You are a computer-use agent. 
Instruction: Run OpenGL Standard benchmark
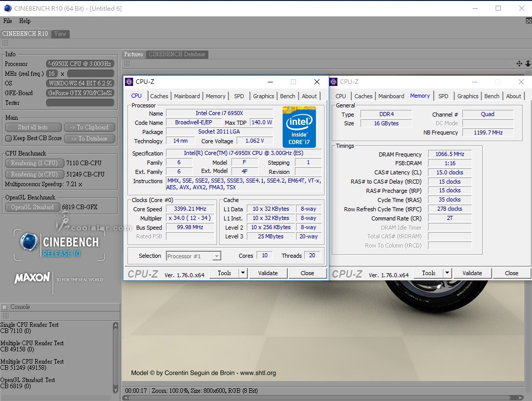coord(32,207)
